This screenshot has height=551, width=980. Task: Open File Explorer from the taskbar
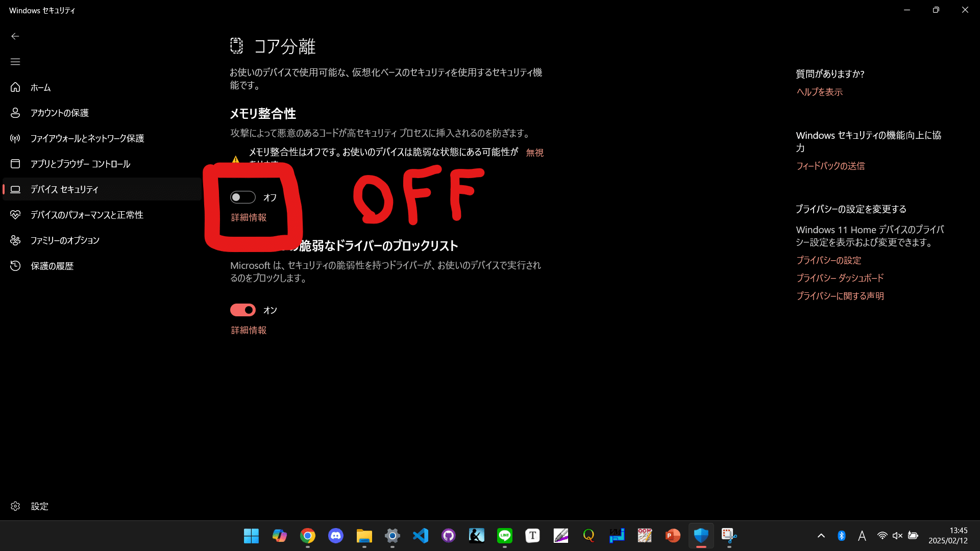(364, 536)
